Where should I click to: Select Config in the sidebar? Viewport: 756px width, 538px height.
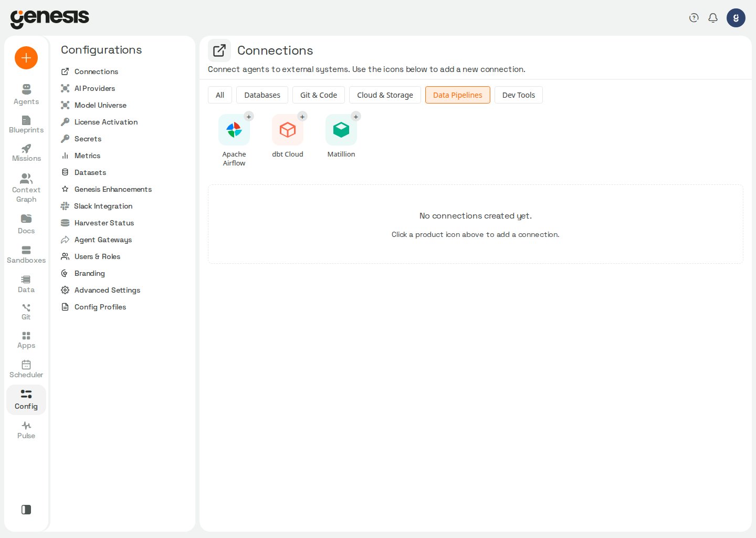click(x=26, y=400)
